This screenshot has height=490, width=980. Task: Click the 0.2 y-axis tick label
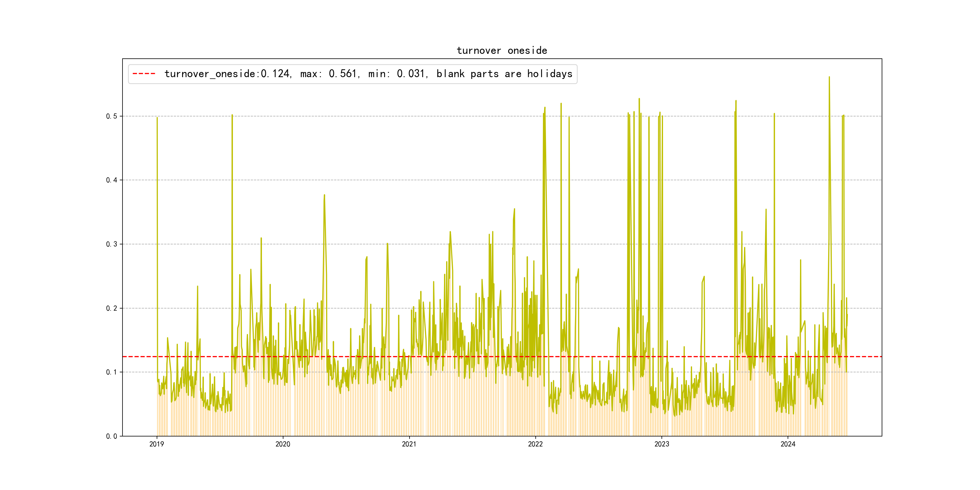[112, 308]
